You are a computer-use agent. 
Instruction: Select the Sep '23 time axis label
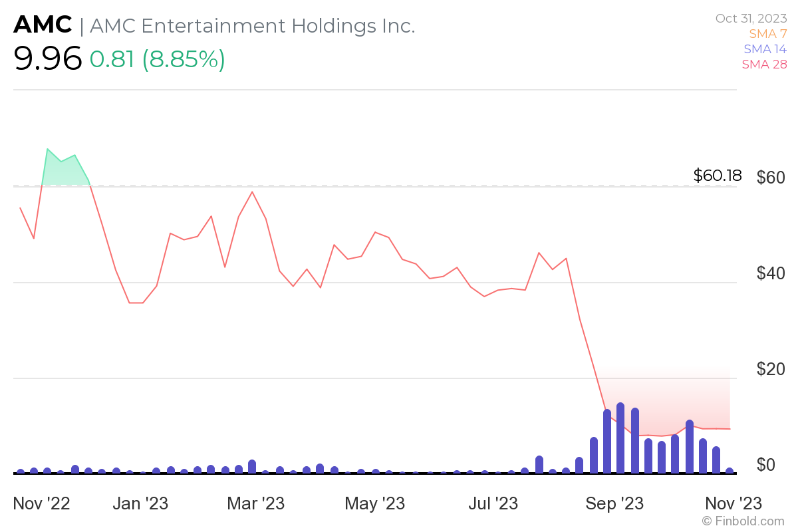click(614, 503)
